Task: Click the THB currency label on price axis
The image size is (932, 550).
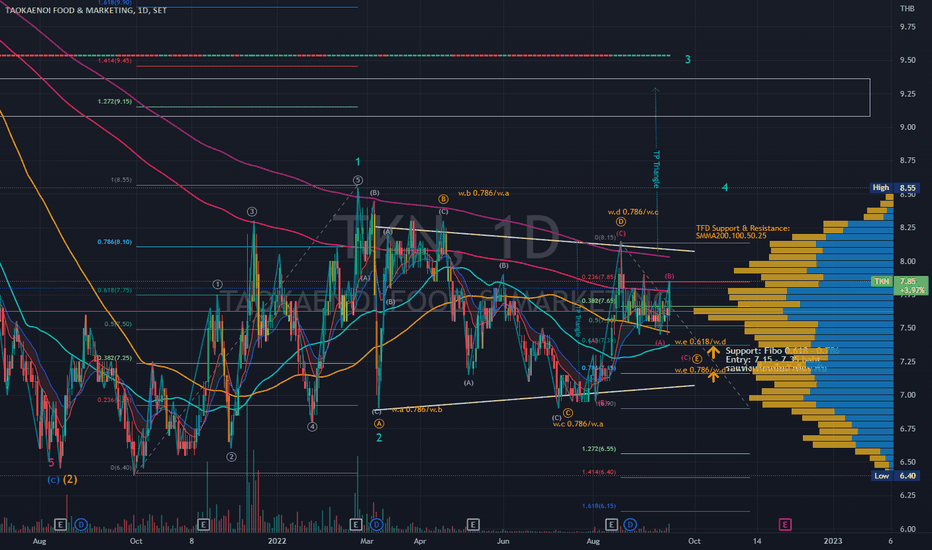Action: tap(907, 8)
